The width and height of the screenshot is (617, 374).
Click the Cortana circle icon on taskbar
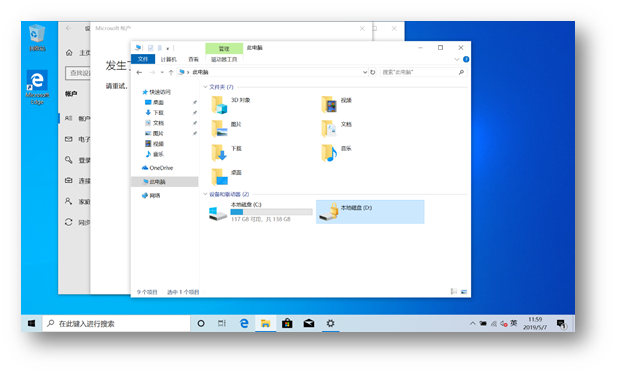201,324
